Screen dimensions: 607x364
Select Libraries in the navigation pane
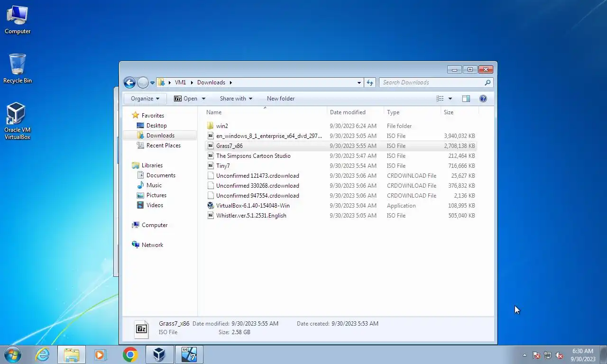pos(152,165)
